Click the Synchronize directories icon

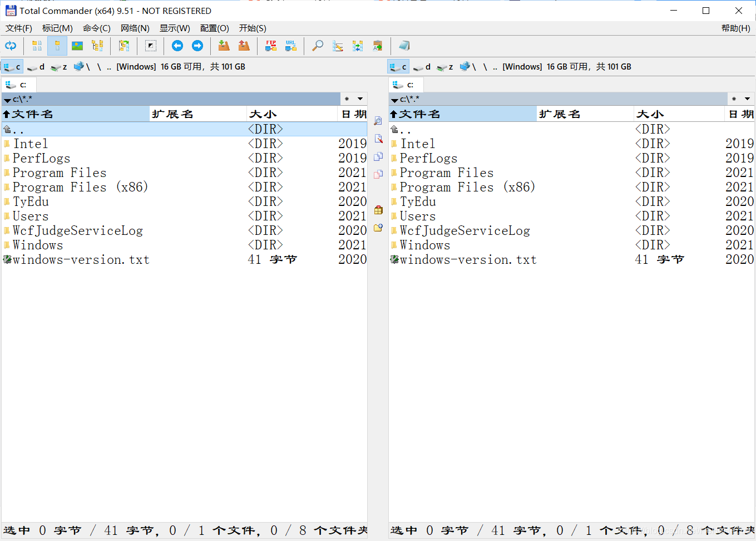358,46
